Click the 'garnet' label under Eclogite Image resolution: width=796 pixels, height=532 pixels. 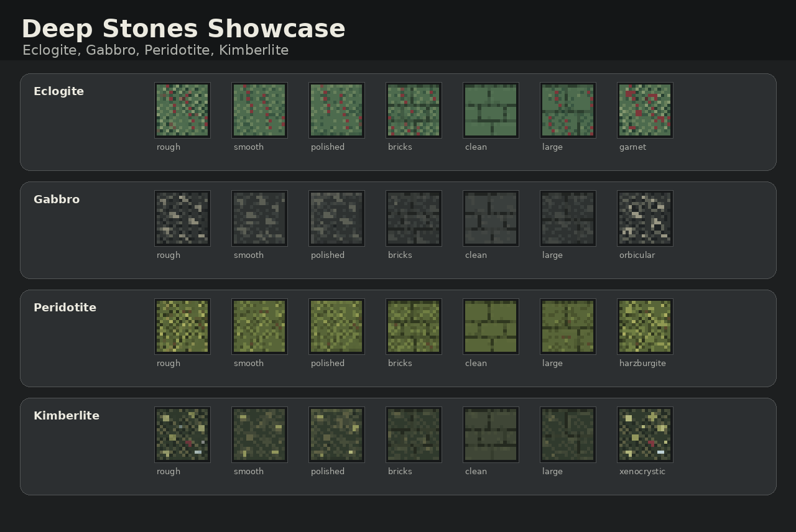point(632,147)
